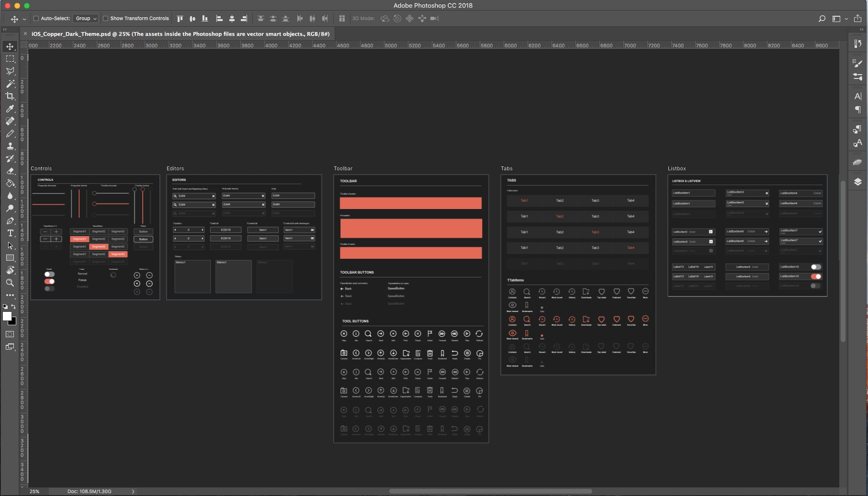
Task: Switch to iOS_Copper_Dark_Theme.psd document tab
Action: [180, 34]
